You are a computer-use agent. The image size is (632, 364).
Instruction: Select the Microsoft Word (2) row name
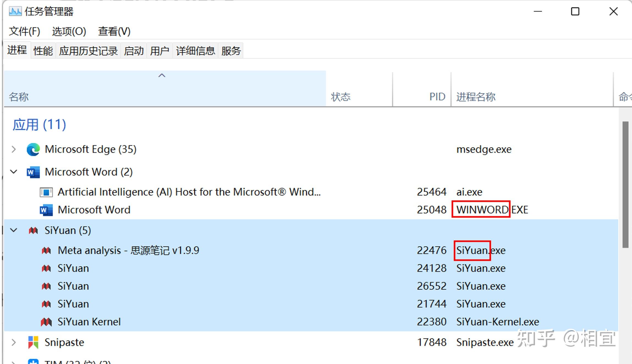click(x=89, y=172)
